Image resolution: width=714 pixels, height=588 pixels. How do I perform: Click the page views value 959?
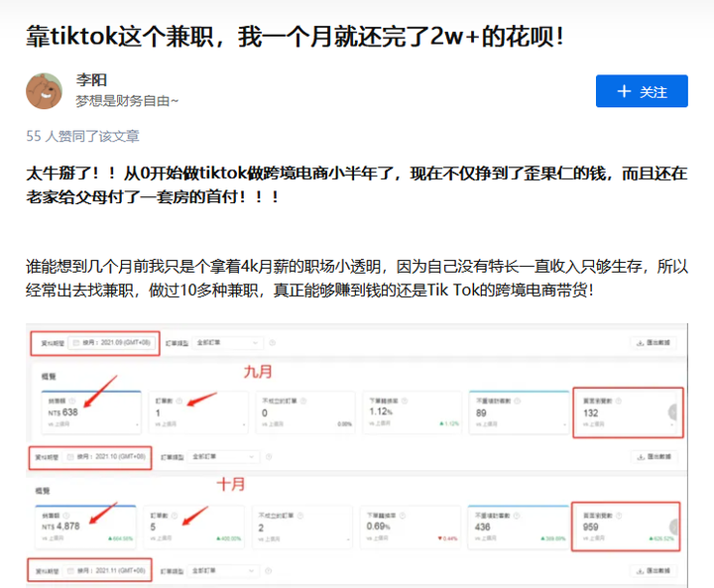[591, 527]
